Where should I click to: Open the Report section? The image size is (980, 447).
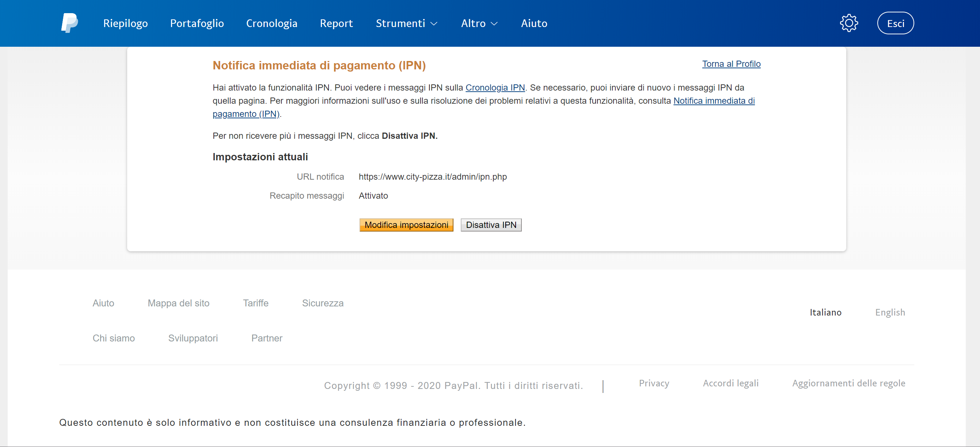point(336,23)
